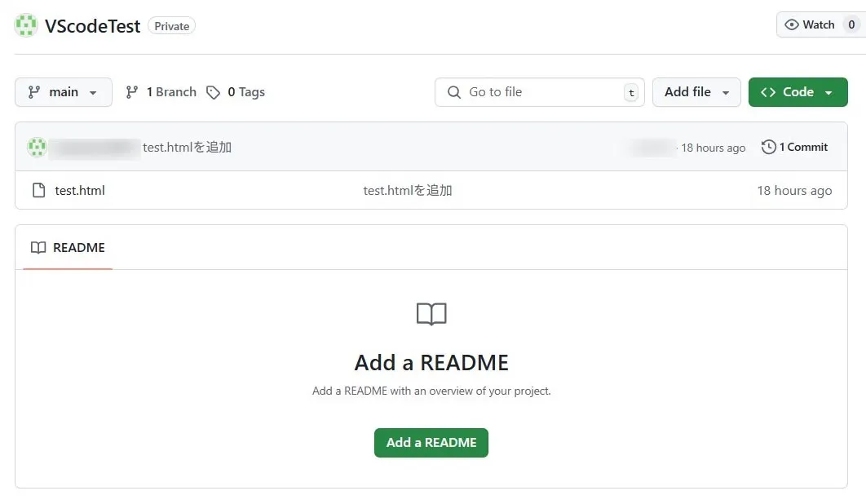Click the large book icon above Add a README
This screenshot has height=504, width=866.
431,314
